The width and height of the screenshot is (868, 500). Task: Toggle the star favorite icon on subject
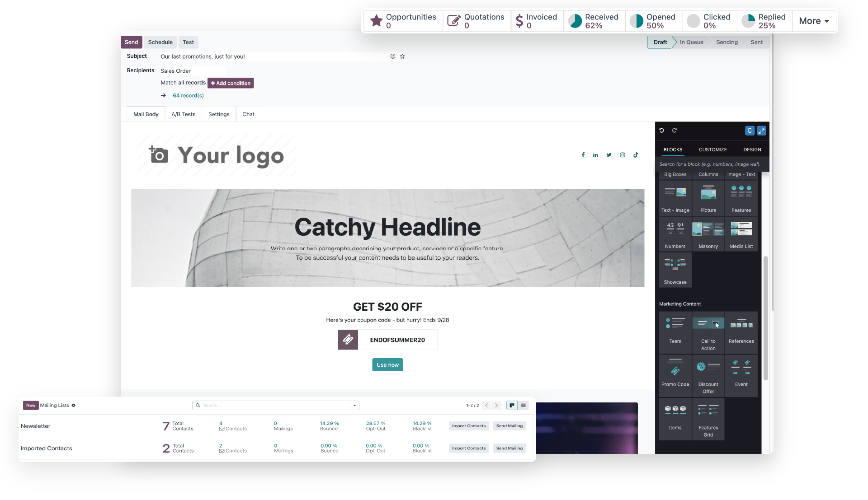pyautogui.click(x=402, y=56)
